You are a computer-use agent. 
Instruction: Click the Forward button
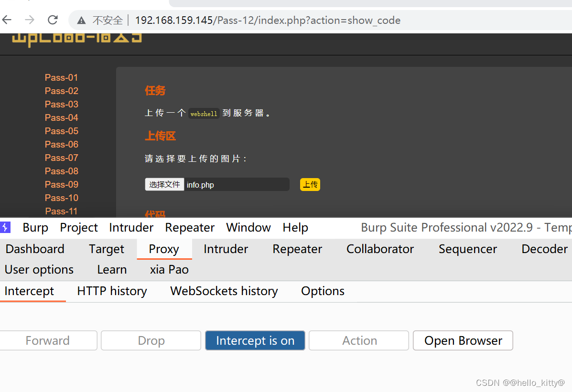48,340
